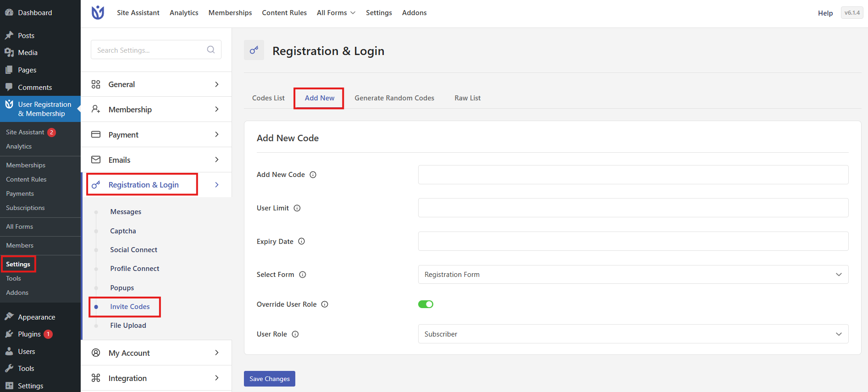
Task: Open Profile Connect submenu item
Action: 135,269
